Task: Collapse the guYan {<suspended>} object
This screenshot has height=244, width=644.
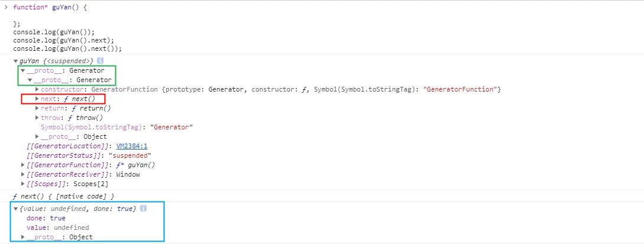Action: tap(15, 61)
